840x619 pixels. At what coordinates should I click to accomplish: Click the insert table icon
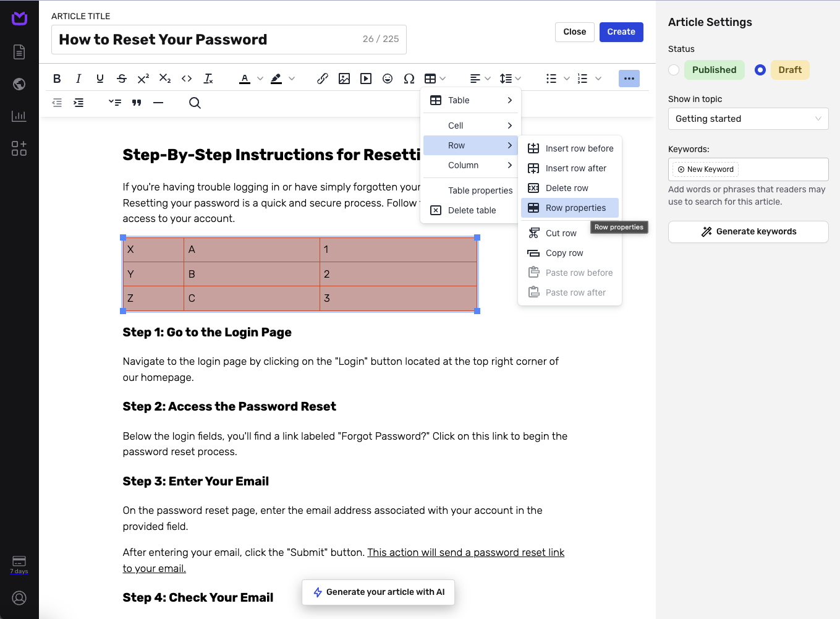click(430, 79)
